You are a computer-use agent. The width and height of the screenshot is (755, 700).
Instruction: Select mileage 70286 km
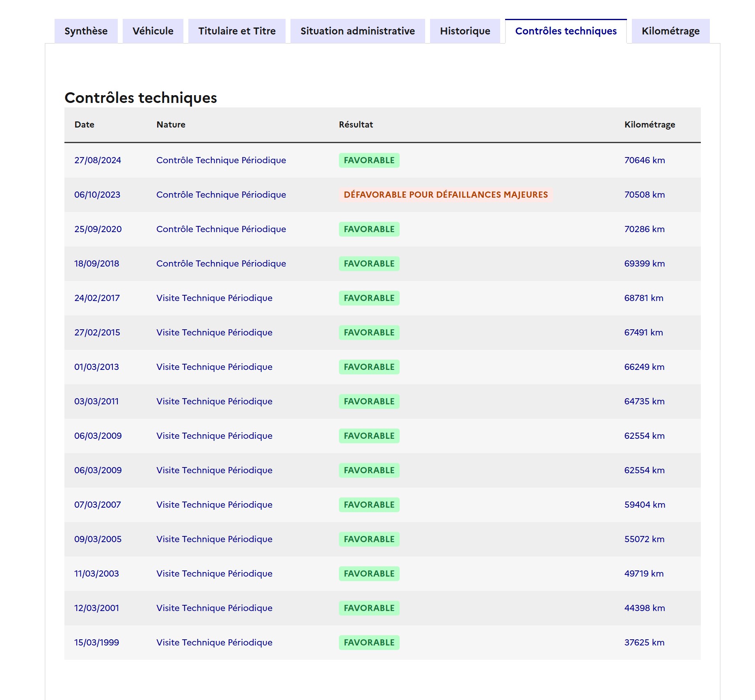tap(645, 229)
